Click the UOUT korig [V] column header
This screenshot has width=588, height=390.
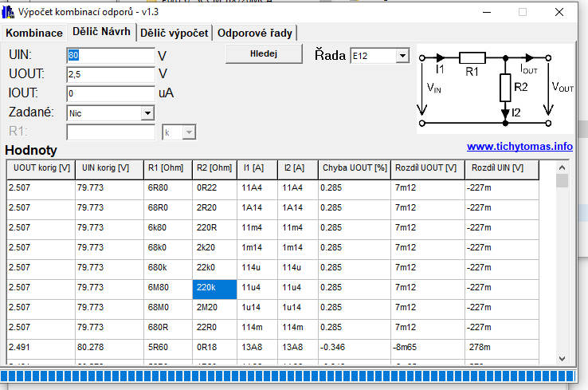(41, 168)
